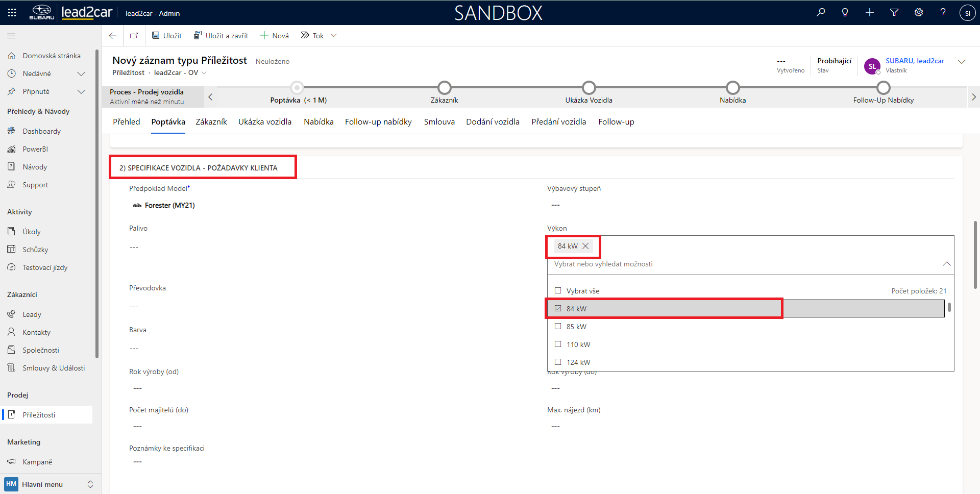Viewport: 980px width, 494px height.
Task: Open the search magnifier in top bar
Action: click(821, 12)
